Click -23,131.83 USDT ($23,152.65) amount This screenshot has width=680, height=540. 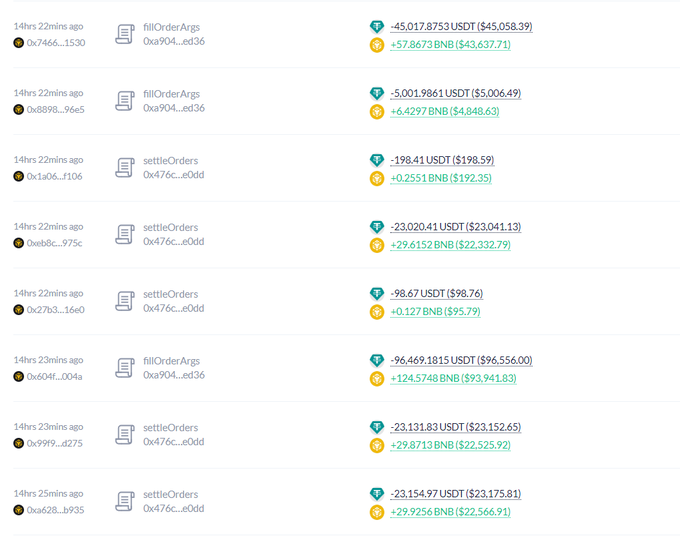tap(456, 427)
